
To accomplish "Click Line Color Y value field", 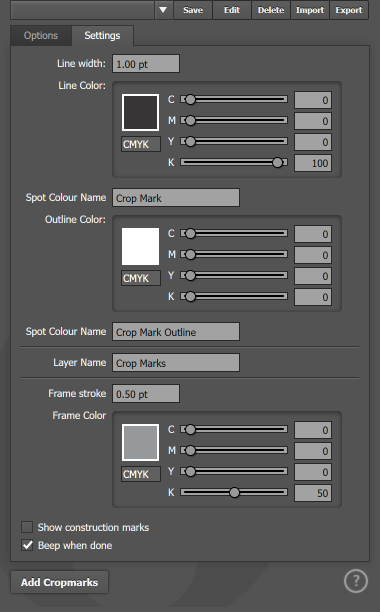I will [313, 142].
